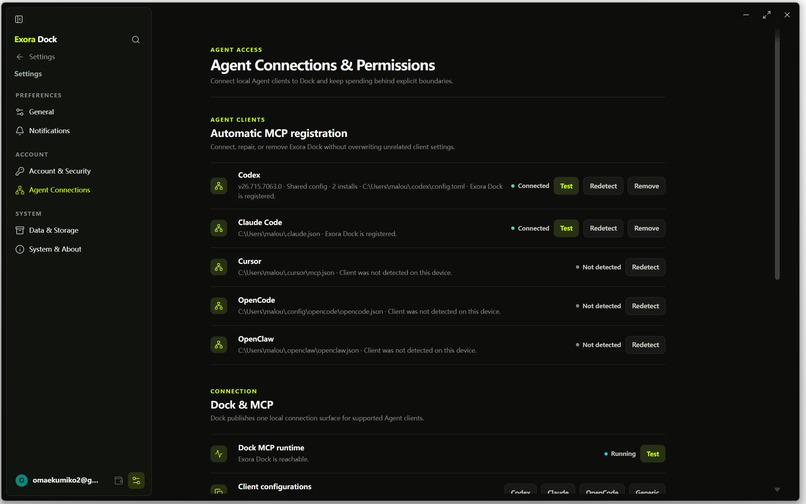Open Data & Storage settings
This screenshot has height=504, width=806.
pos(53,230)
